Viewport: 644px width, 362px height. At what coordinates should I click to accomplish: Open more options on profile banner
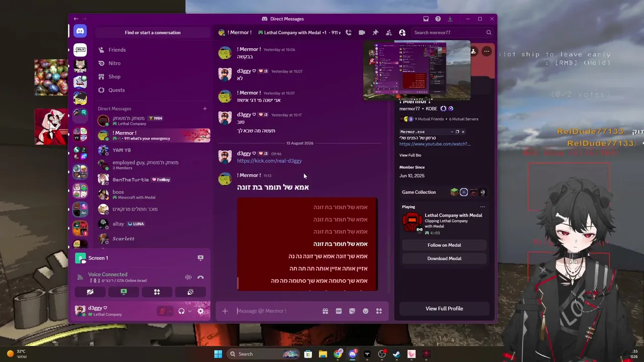(x=486, y=51)
